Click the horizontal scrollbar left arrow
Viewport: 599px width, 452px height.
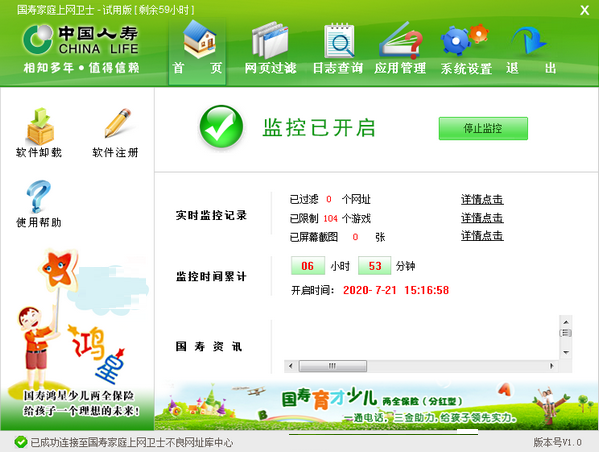click(291, 366)
